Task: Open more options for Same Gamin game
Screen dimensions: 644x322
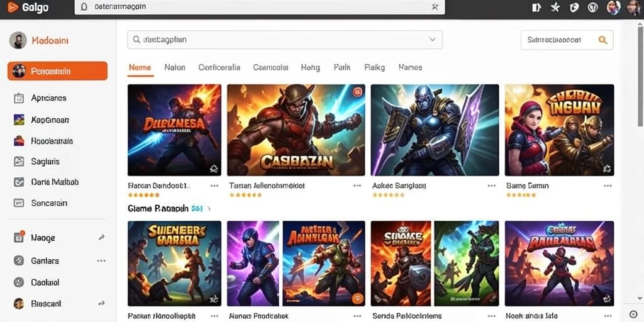Action: click(x=608, y=186)
